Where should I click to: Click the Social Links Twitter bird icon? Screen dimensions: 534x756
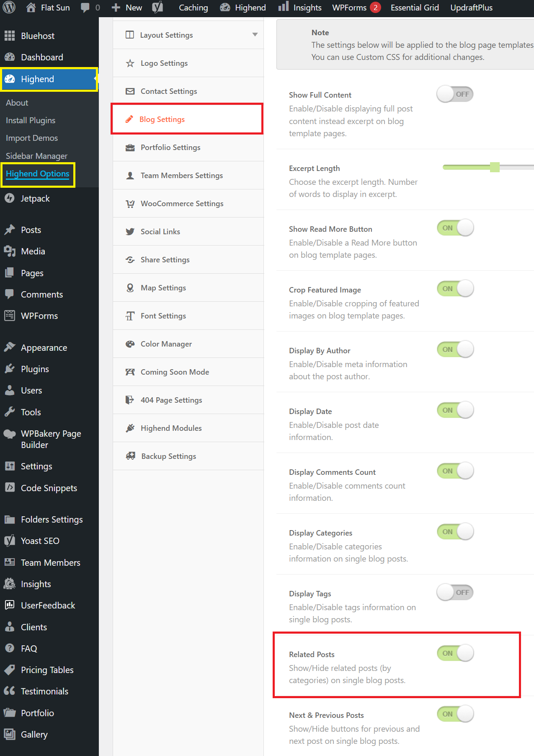point(130,232)
